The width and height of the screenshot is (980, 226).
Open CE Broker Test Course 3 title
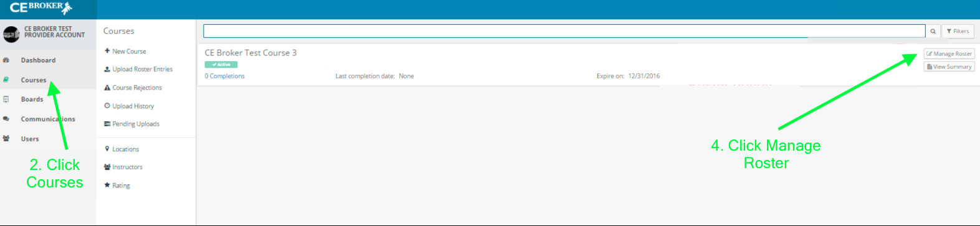click(250, 53)
